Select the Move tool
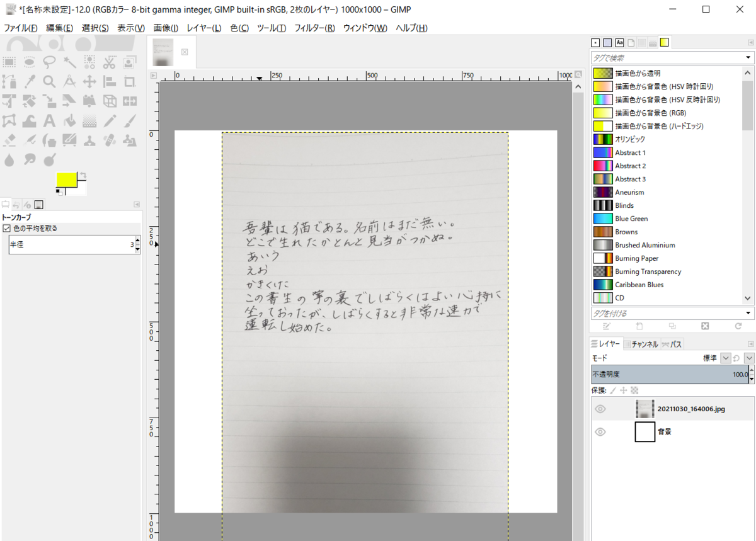This screenshot has width=756, height=541. [x=89, y=82]
